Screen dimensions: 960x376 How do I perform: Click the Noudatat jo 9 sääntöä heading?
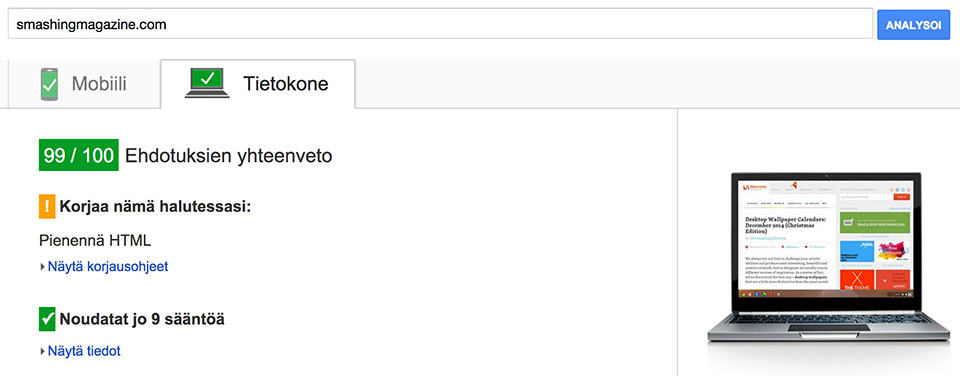point(141,320)
